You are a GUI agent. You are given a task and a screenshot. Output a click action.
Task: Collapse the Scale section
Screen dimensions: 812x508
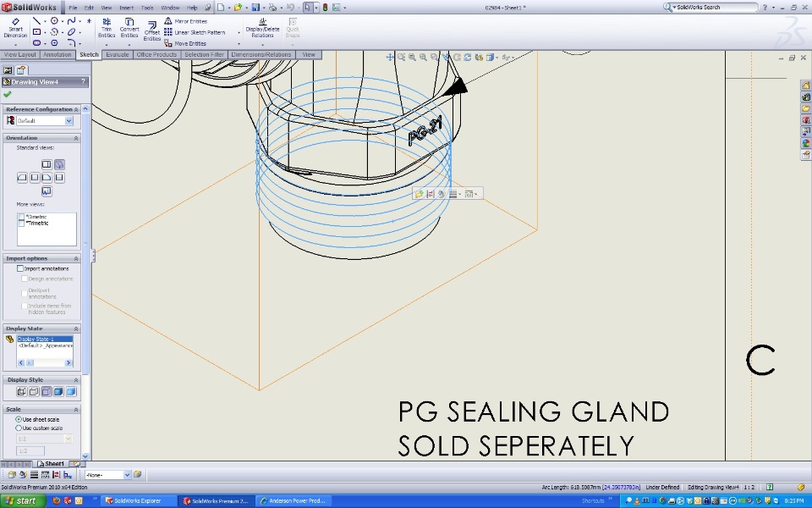coord(76,410)
